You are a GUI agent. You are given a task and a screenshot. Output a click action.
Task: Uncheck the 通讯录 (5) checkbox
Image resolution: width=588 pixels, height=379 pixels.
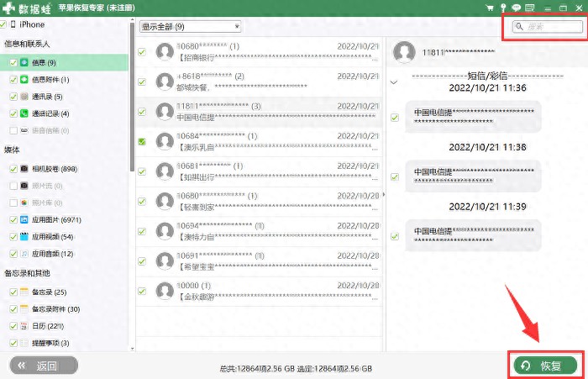coord(13,97)
